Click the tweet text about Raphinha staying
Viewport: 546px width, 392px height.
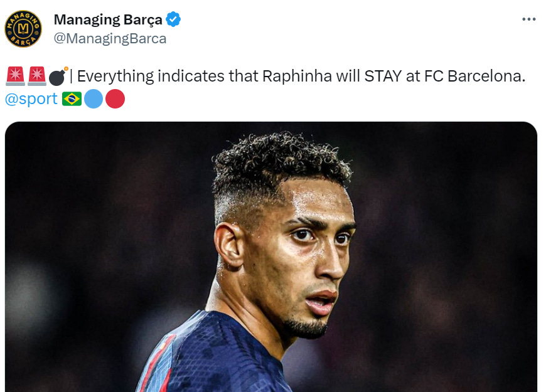301,77
